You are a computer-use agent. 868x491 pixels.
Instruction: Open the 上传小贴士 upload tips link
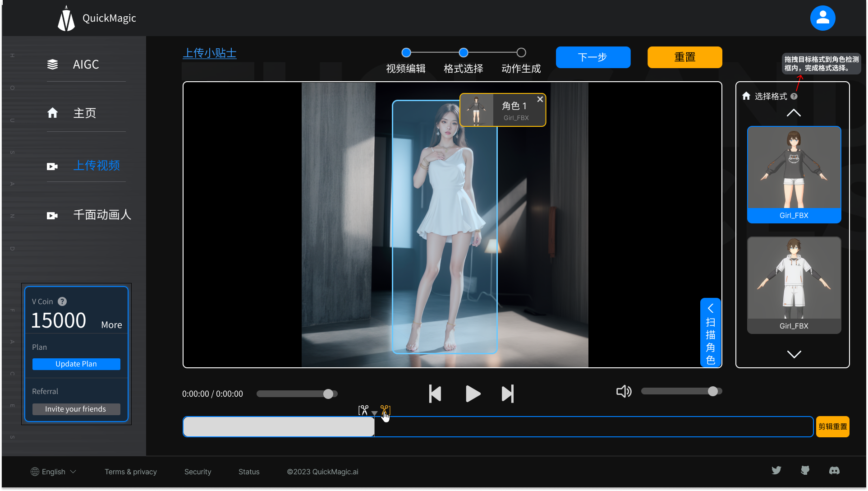pos(210,53)
